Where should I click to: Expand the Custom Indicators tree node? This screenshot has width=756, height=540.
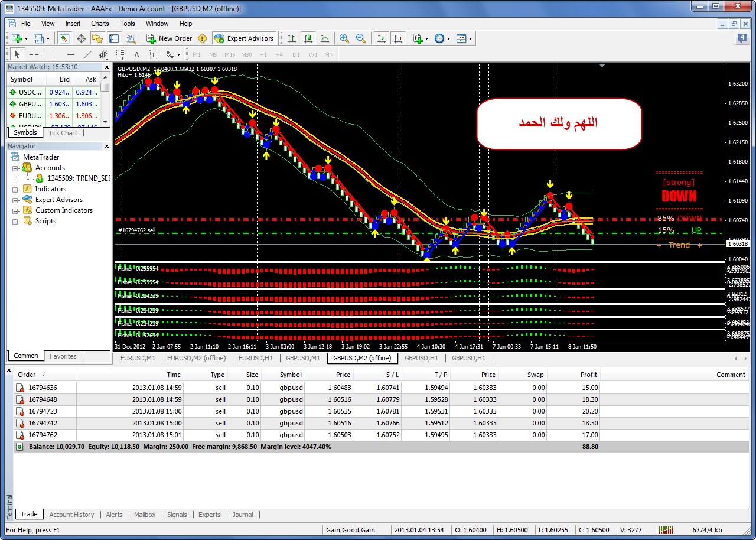15,210
